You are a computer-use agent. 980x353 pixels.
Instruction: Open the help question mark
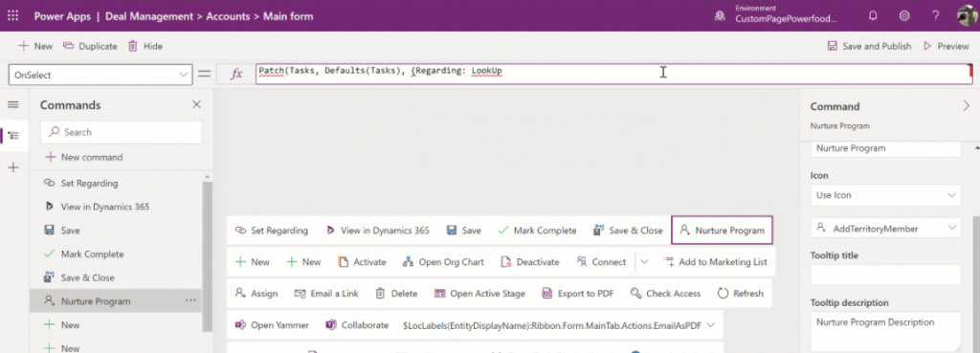coord(936,16)
